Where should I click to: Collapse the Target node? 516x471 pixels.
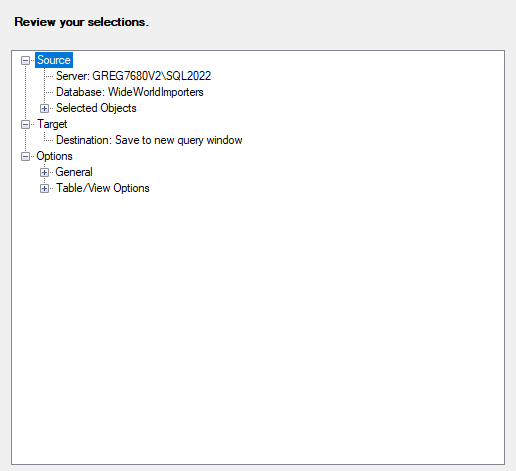25,124
